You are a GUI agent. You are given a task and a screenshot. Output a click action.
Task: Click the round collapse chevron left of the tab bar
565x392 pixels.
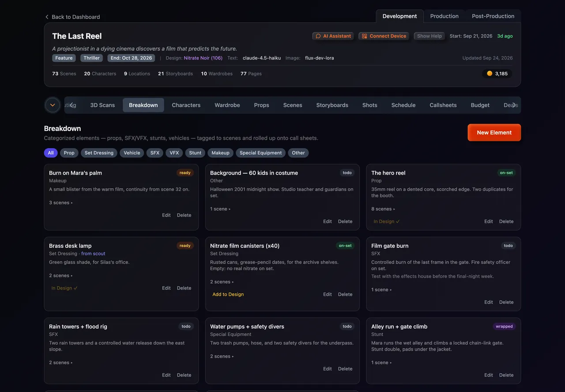[x=53, y=105]
